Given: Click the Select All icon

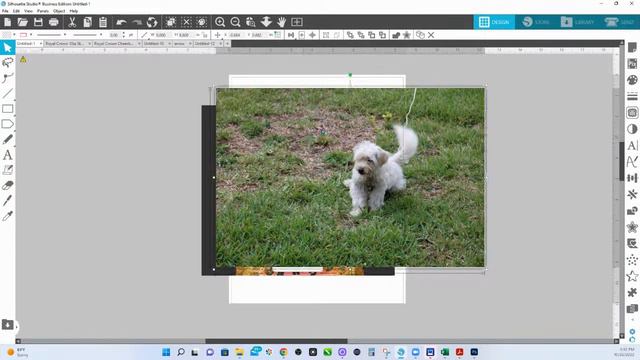Looking at the screenshot, I should (x=171, y=22).
